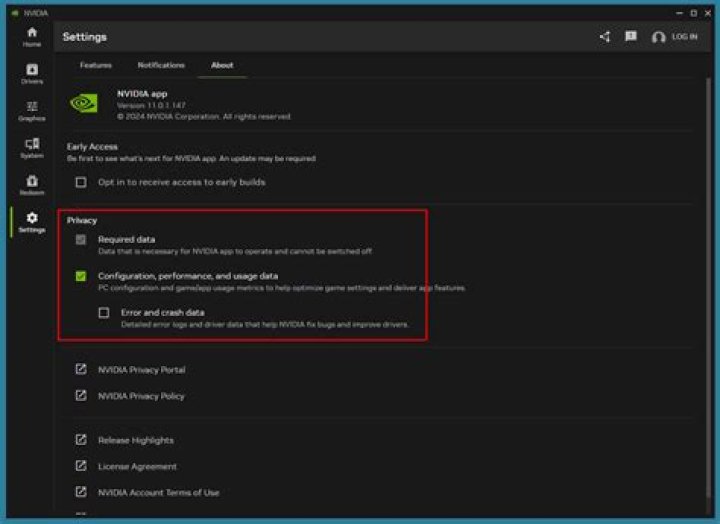Click the Privacy heading text
Viewport: 720px width, 524px height.
point(82,220)
